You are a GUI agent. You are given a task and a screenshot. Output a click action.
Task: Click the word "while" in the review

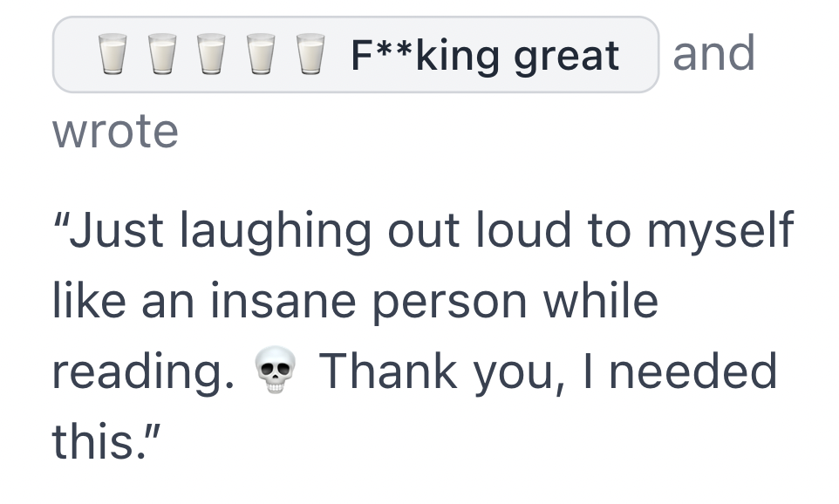pyautogui.click(x=600, y=300)
